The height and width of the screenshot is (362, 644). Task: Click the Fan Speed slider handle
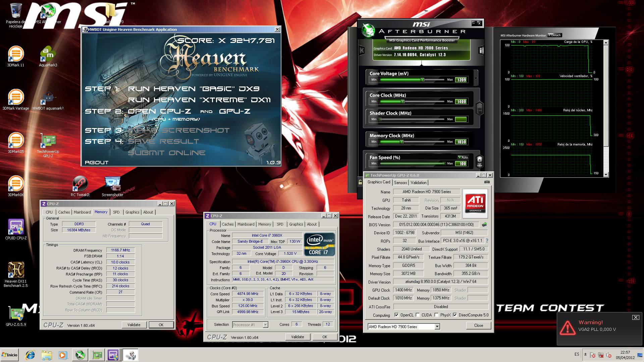point(444,163)
